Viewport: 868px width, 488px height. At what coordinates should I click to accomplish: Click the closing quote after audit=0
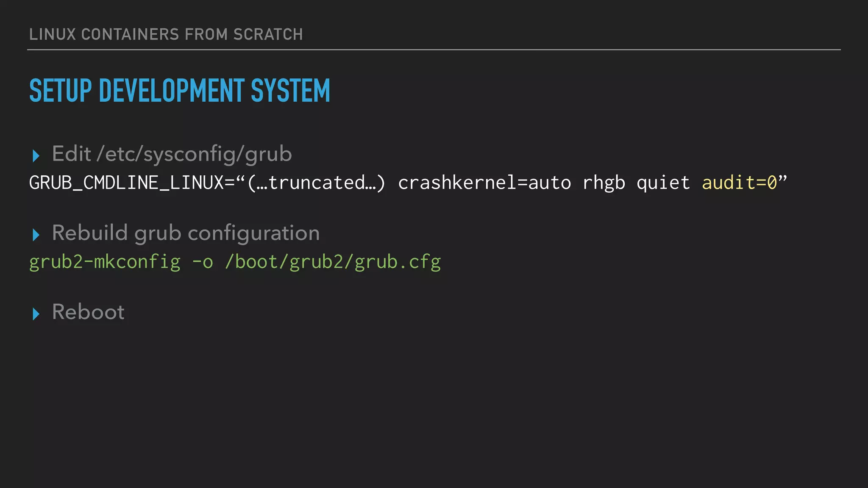(783, 179)
